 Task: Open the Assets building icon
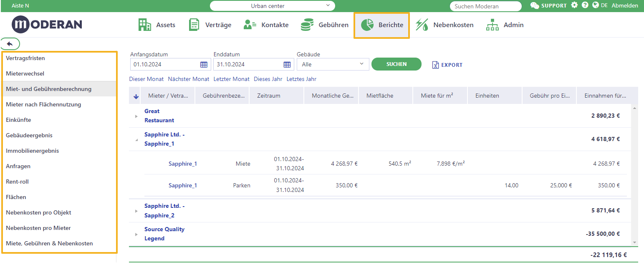[144, 25]
